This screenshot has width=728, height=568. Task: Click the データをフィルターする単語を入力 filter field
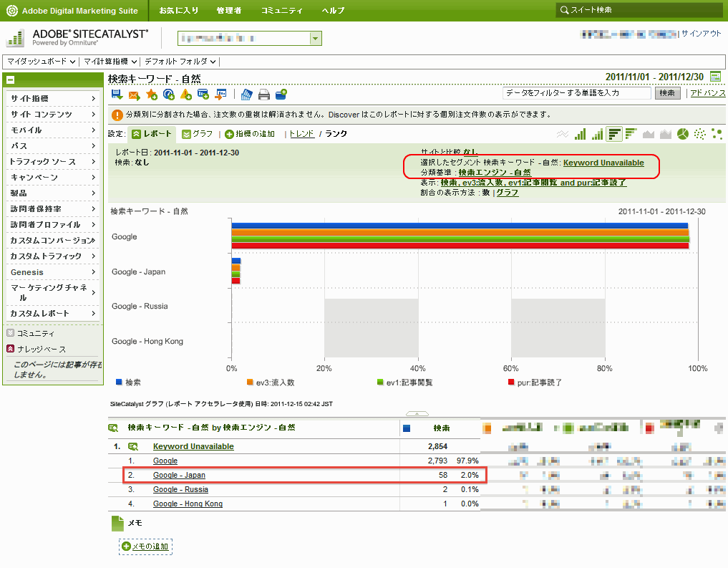pos(577,93)
